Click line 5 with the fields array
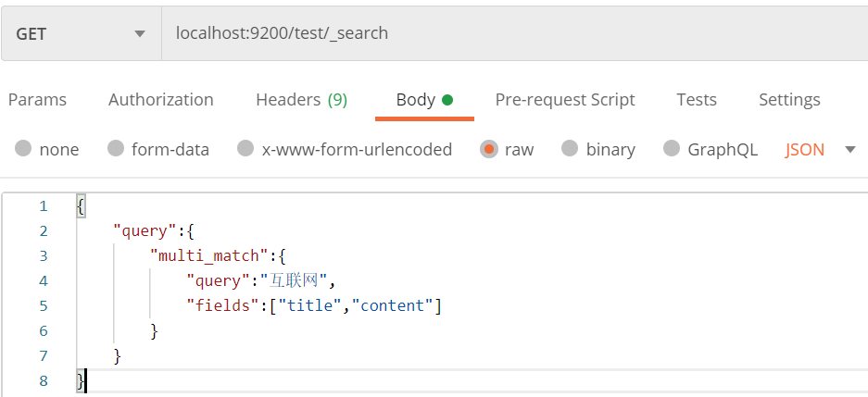 (314, 305)
